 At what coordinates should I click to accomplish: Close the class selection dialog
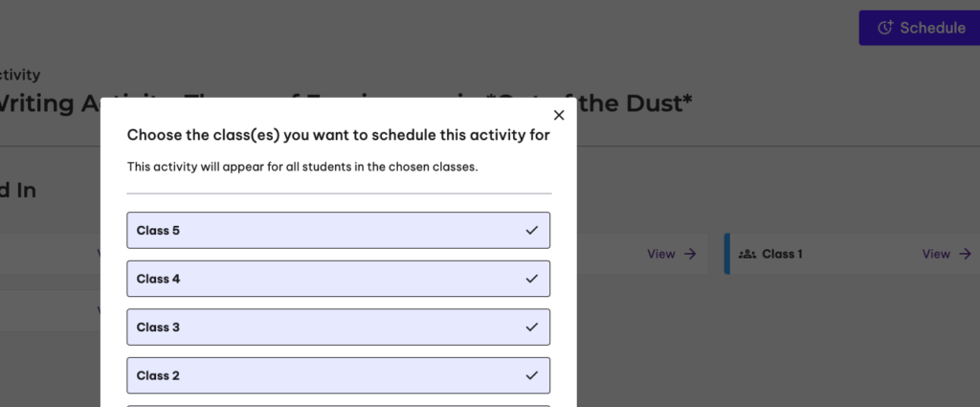[x=559, y=115]
